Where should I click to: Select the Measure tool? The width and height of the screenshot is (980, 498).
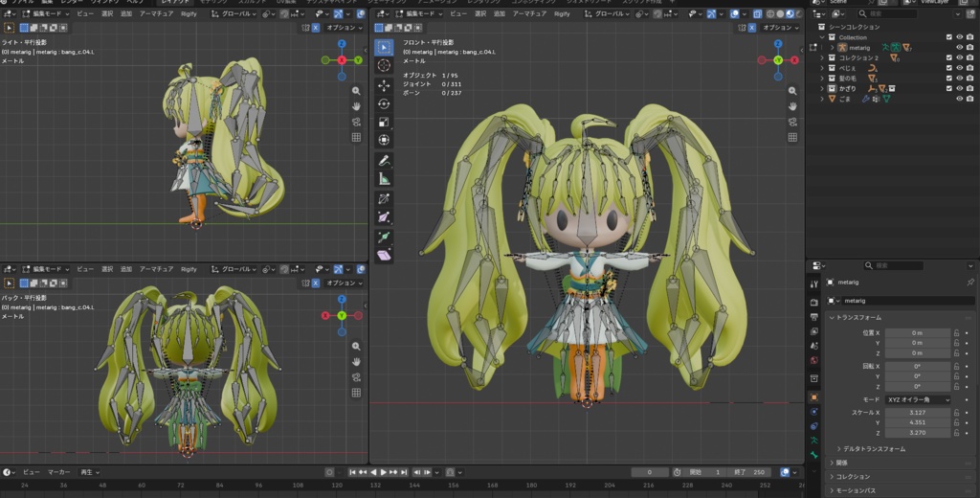(x=384, y=179)
